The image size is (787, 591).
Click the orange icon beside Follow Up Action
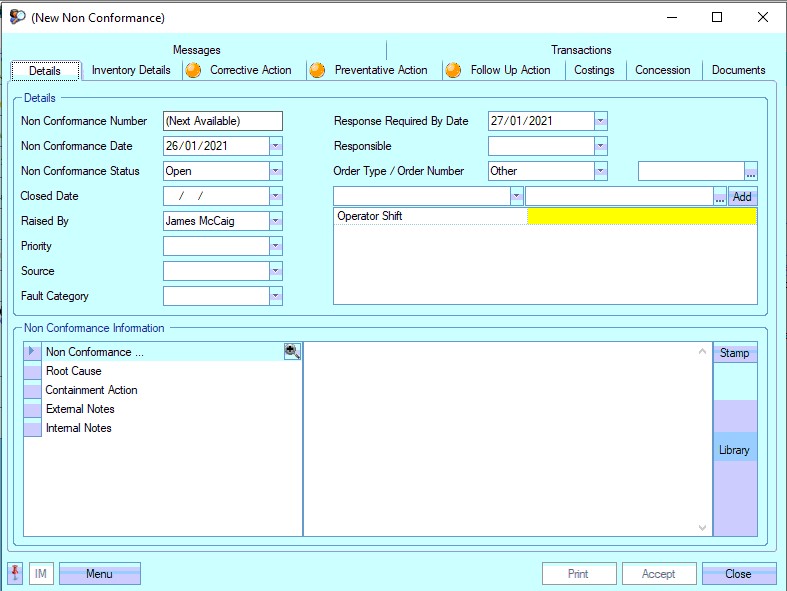tap(453, 70)
